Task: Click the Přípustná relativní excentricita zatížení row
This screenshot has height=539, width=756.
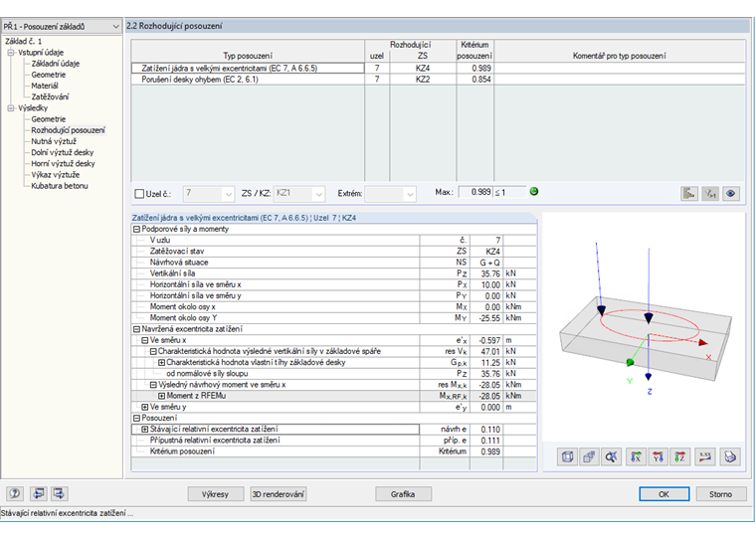Action: [333, 441]
